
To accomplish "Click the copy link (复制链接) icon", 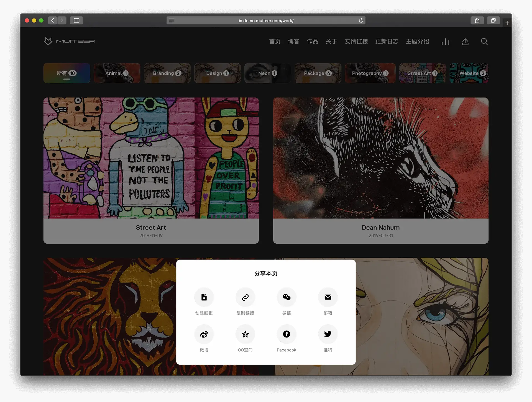I will [245, 297].
